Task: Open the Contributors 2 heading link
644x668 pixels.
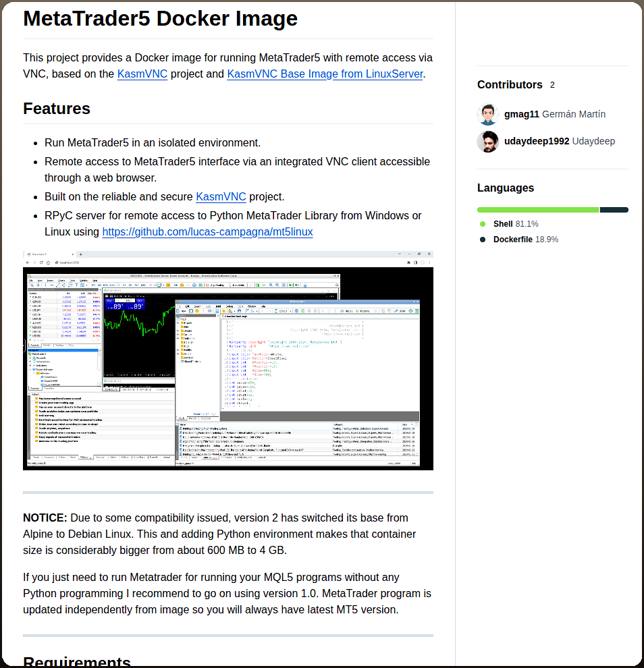Action: (x=516, y=85)
